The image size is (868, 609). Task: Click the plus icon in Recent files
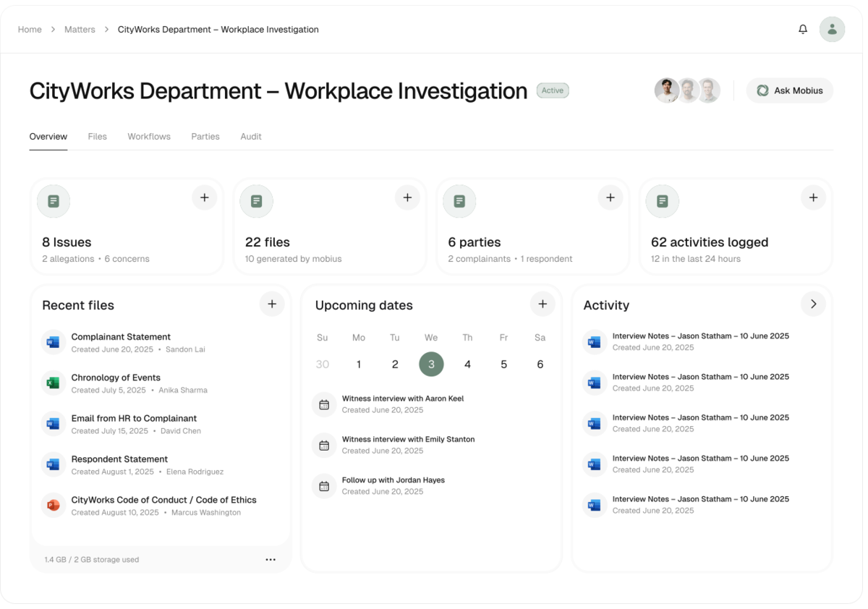tap(272, 304)
